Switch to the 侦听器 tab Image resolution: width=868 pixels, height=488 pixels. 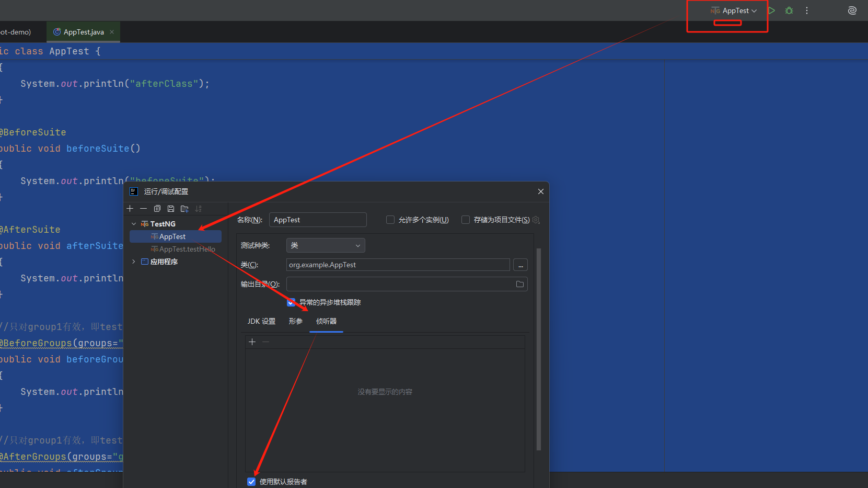326,321
